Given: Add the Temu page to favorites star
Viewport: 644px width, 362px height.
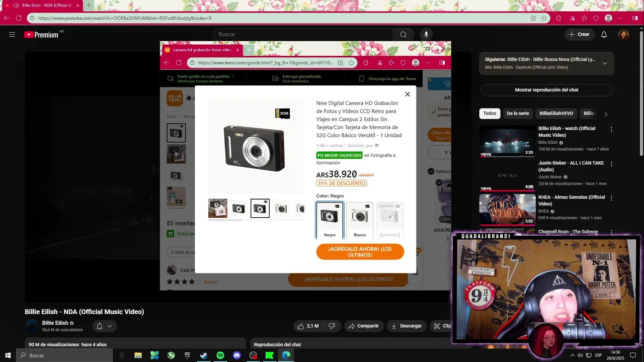Looking at the screenshot, I should click(351, 63).
